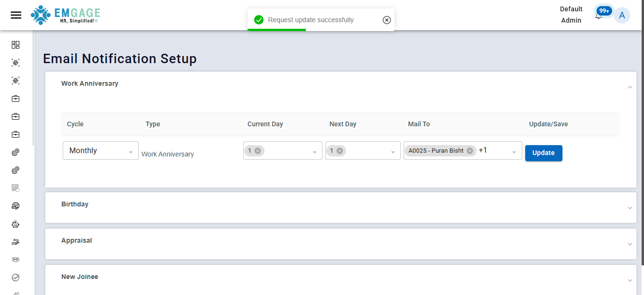Open the Mail To dropdown arrow
This screenshot has width=644, height=295.
tap(514, 152)
